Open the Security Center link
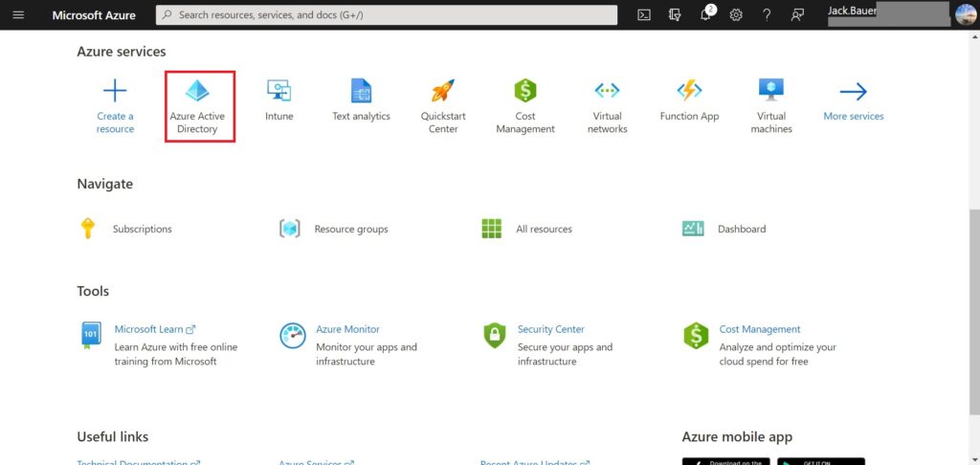The width and height of the screenshot is (980, 465). 550,329
